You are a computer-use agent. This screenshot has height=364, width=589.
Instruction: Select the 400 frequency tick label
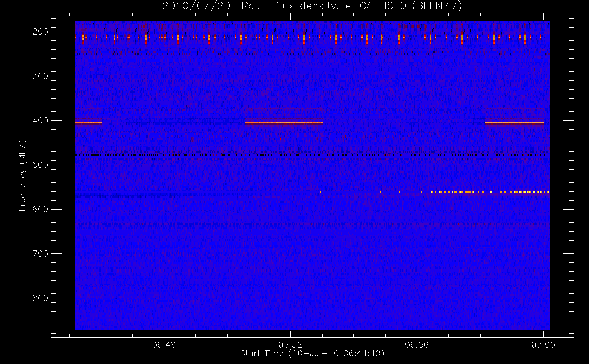tap(40, 120)
